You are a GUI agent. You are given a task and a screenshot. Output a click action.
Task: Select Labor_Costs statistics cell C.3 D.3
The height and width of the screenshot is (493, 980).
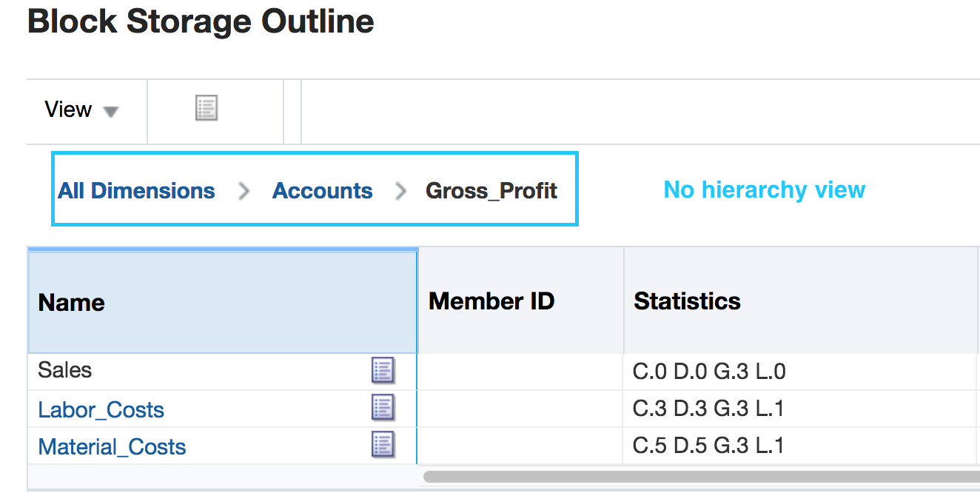708,409
